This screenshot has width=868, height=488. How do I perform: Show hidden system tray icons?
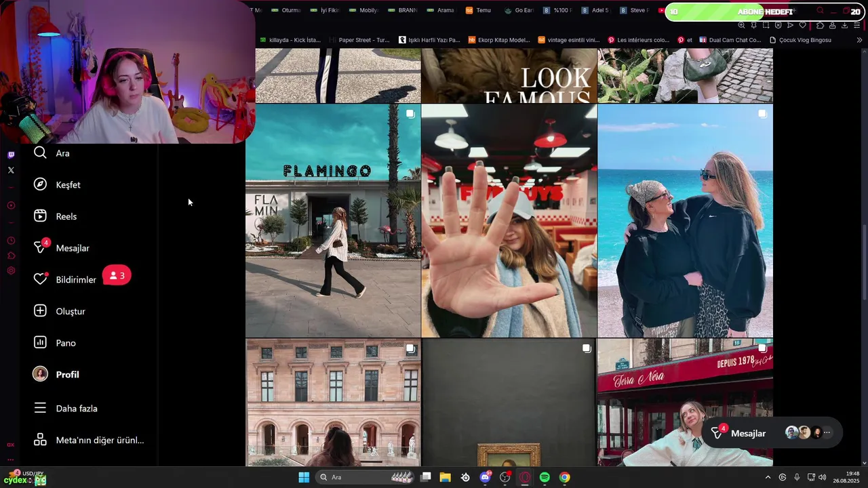[x=768, y=477]
